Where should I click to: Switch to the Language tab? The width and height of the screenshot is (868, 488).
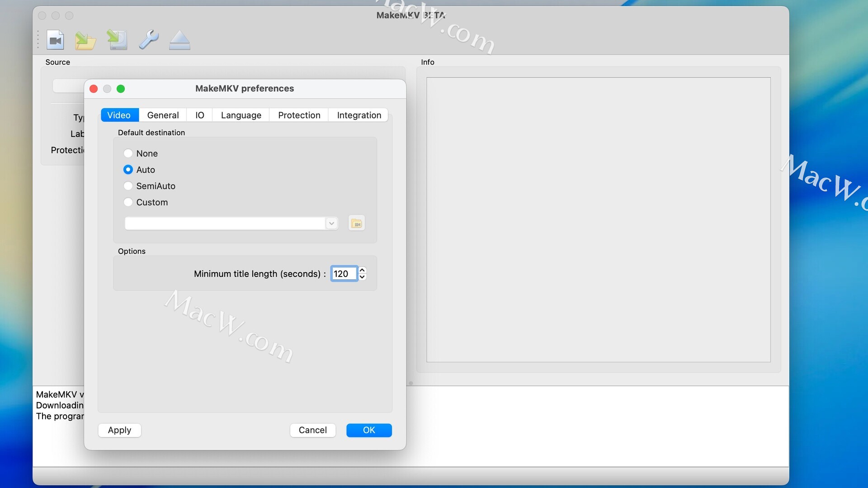click(x=241, y=115)
